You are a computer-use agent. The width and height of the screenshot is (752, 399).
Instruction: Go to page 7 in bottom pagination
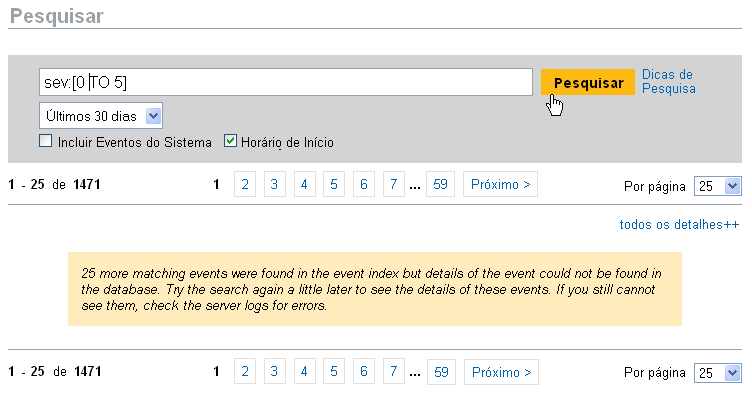[394, 372]
